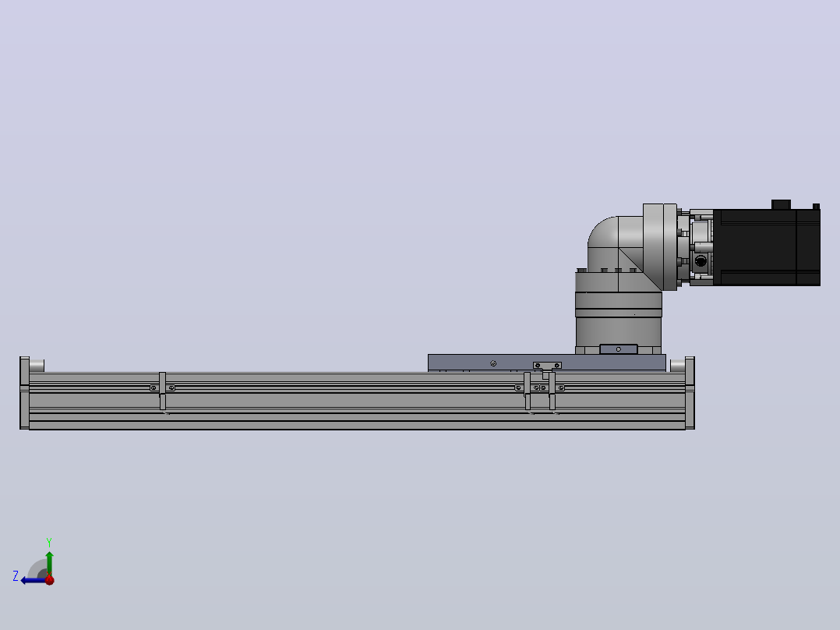840x630 pixels.
Task: Select the small two-screw bracket on carriage plate
Action: coord(548,365)
